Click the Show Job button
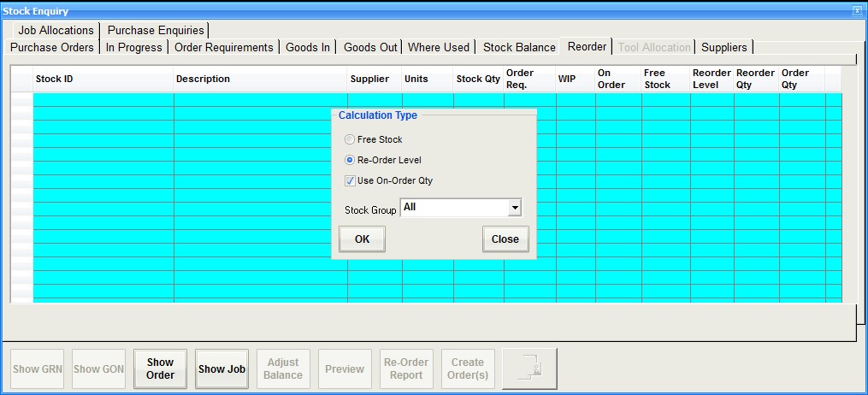This screenshot has width=868, height=395. (221, 368)
